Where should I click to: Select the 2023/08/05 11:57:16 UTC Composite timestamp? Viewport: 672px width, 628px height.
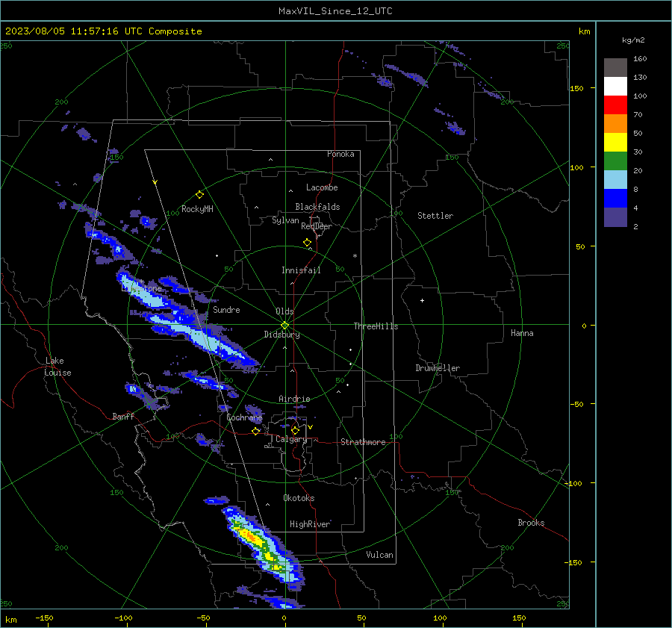[x=103, y=31]
